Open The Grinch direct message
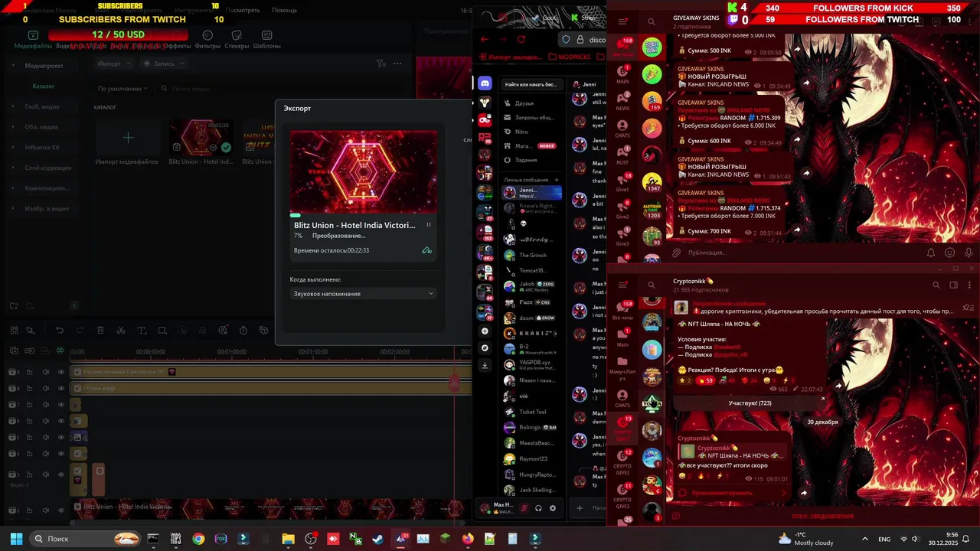This screenshot has width=980, height=551. point(531,255)
